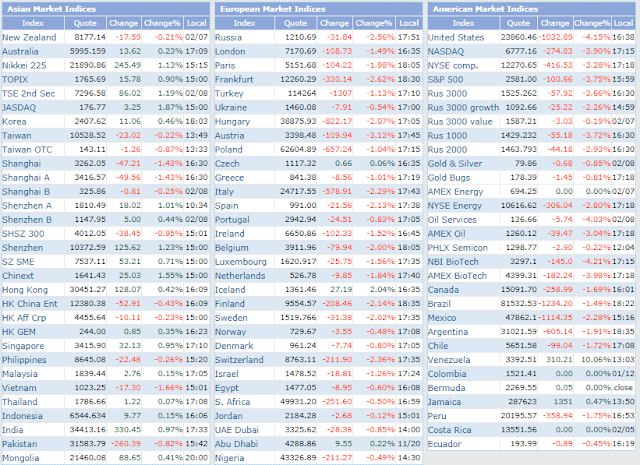
Task: Click Change% column header in European table
Action: (374, 23)
